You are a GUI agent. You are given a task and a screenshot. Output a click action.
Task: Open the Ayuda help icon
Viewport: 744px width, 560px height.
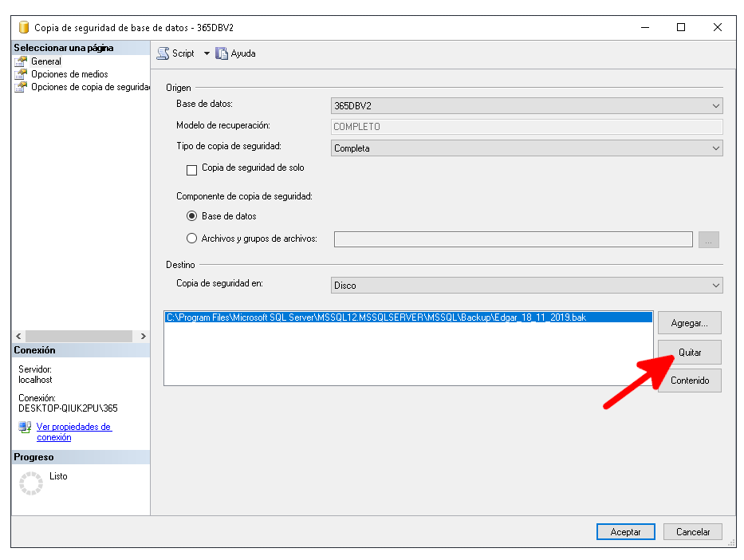point(222,53)
